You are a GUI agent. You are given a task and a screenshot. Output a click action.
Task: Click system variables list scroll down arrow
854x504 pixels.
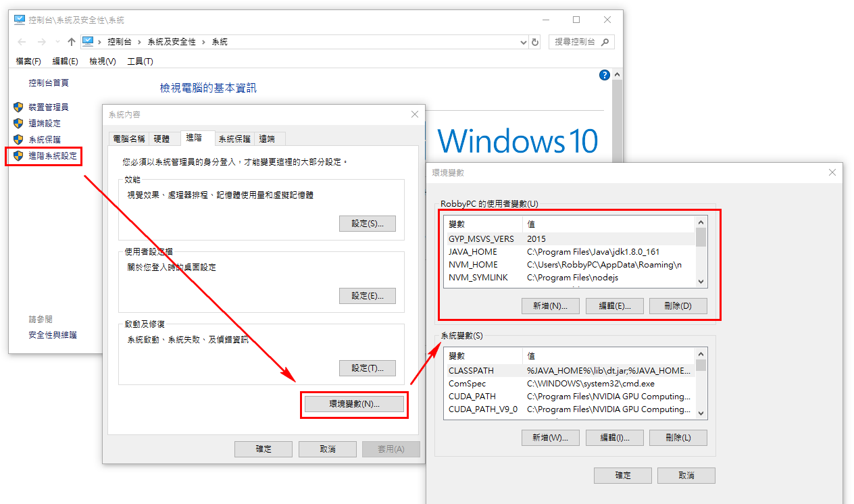(x=701, y=413)
